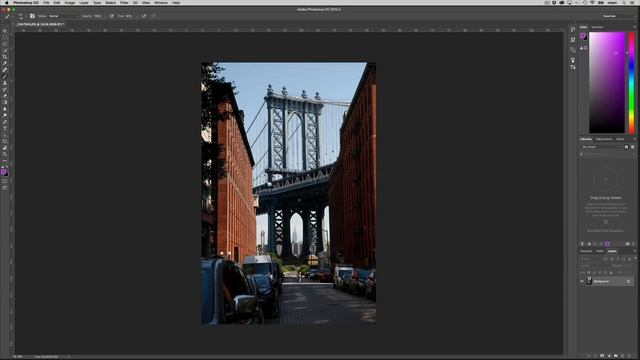The height and width of the screenshot is (360, 640).
Task: Select the Gradient tool
Action: tap(5, 102)
